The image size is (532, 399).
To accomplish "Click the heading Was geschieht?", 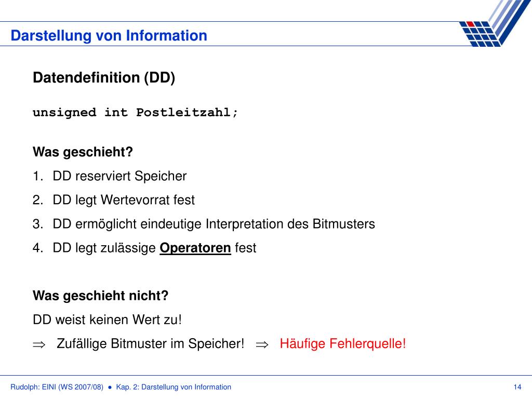I will pos(83,152).
